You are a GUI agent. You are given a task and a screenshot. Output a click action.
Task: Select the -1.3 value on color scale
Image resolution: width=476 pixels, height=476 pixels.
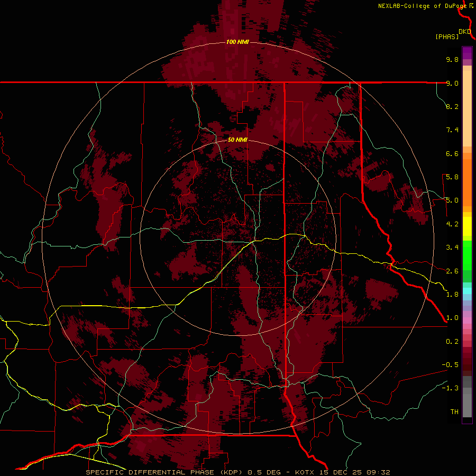point(450,388)
